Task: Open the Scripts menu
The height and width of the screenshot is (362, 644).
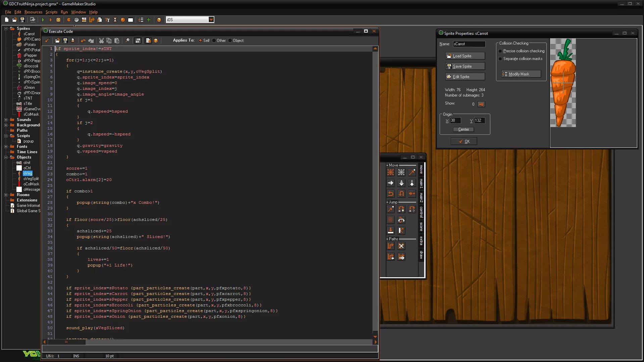Action: click(x=51, y=12)
